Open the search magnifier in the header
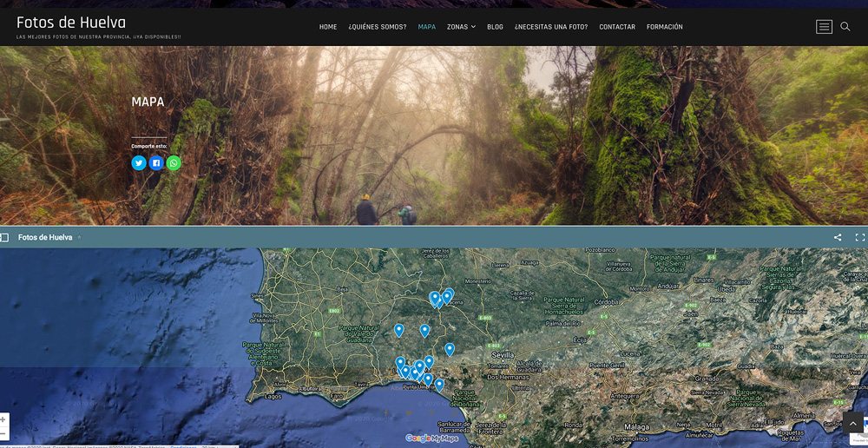Screen dimensions: 868x448 pyautogui.click(x=845, y=27)
